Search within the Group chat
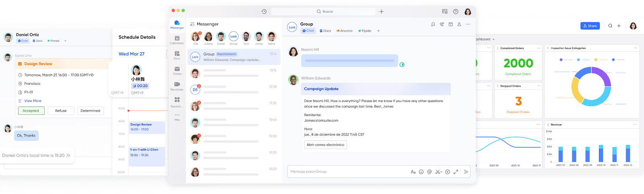644x194 pixels. click(x=433, y=25)
